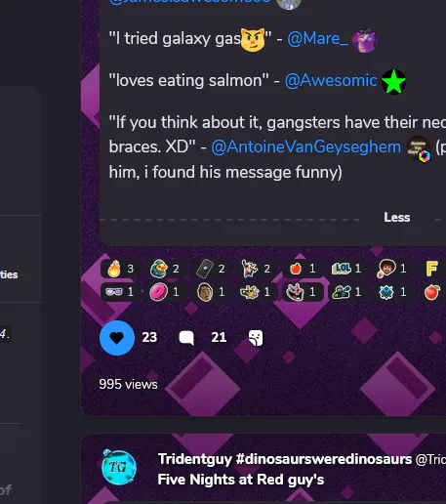Image resolution: width=446 pixels, height=504 pixels.
Task: Select the pink donut reaction
Action: pos(166,292)
